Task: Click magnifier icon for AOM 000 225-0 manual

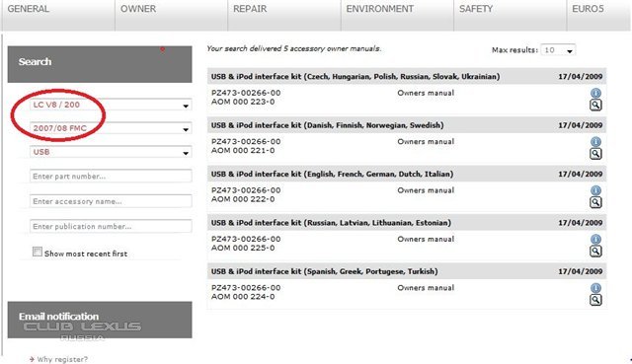Action: [x=595, y=252]
